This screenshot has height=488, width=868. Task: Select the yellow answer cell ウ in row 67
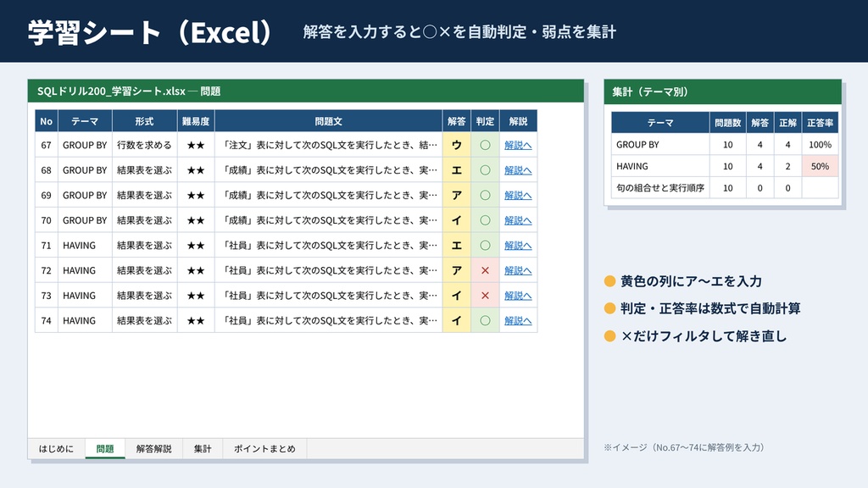tap(457, 145)
